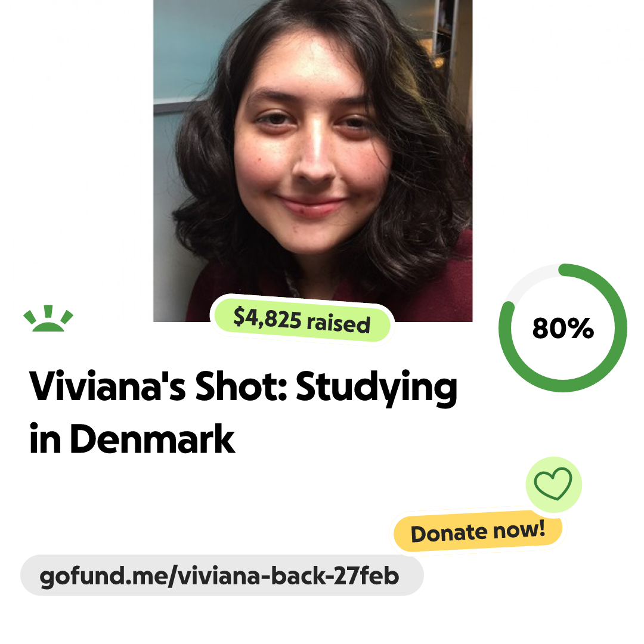The height and width of the screenshot is (644, 644).
Task: Click the "$4,825" amount text
Action: (x=267, y=317)
